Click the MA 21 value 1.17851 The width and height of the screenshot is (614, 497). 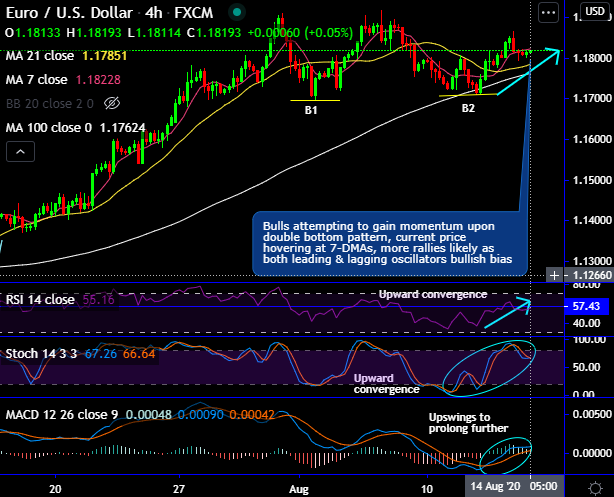tap(105, 56)
